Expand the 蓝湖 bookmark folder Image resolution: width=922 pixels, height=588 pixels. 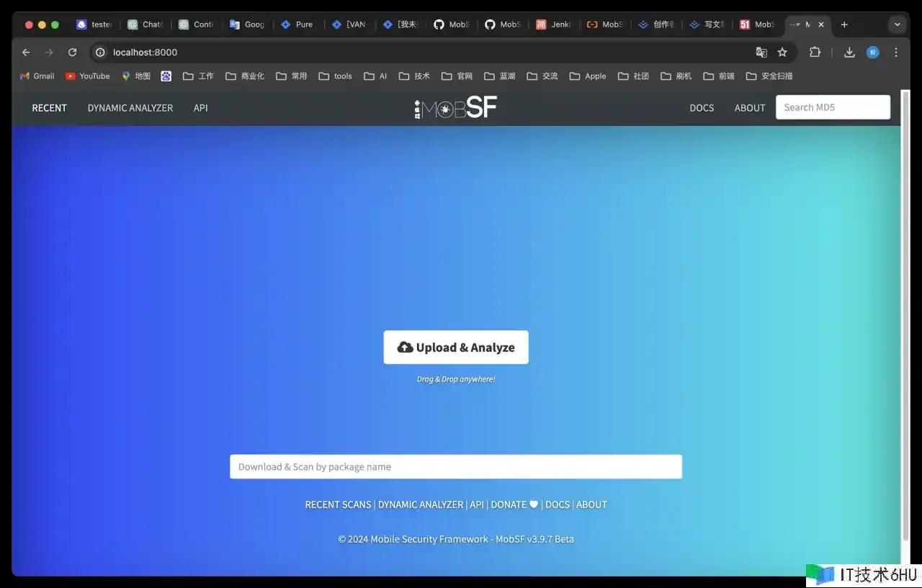point(500,76)
